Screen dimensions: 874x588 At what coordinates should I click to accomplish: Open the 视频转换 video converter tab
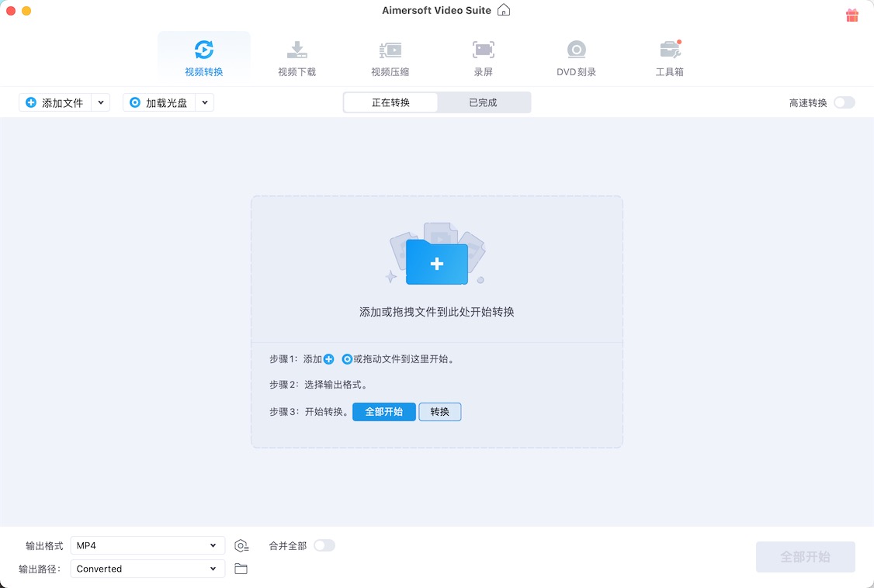[x=203, y=57]
